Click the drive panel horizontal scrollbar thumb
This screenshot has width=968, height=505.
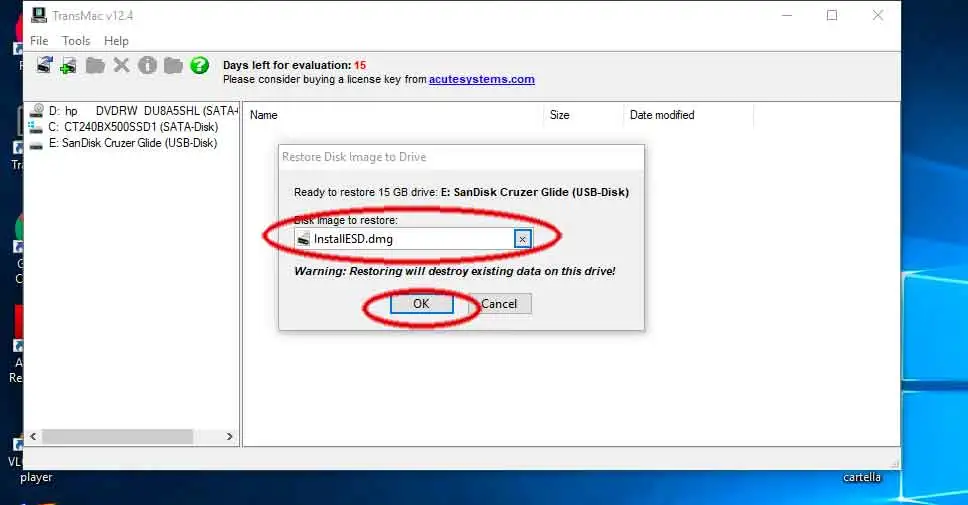(x=117, y=436)
